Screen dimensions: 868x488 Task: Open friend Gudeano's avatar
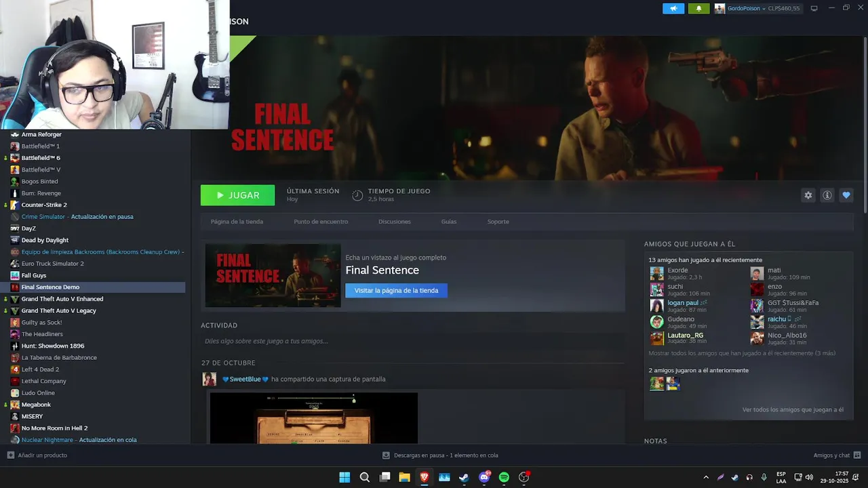click(x=656, y=322)
